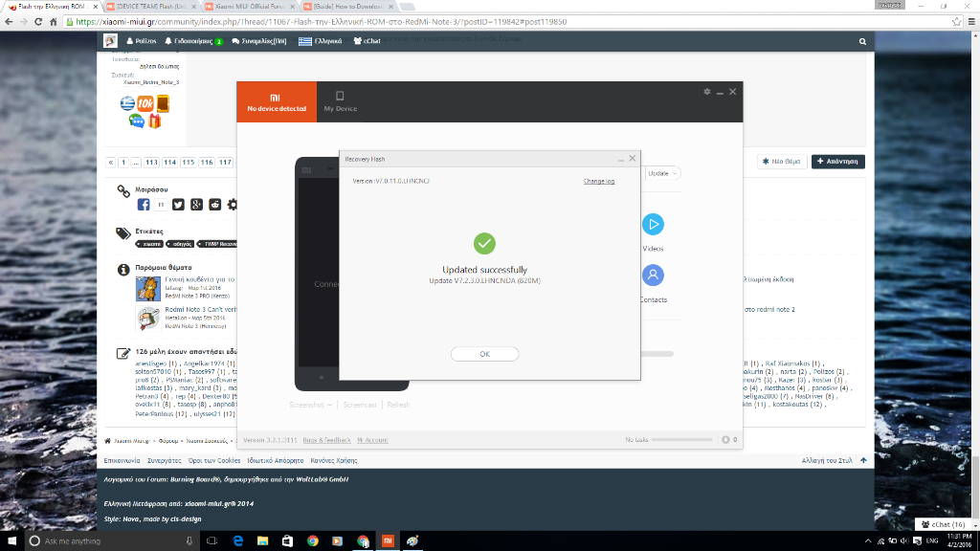
Task: Open Mi PC Suite from the taskbar
Action: point(388,541)
